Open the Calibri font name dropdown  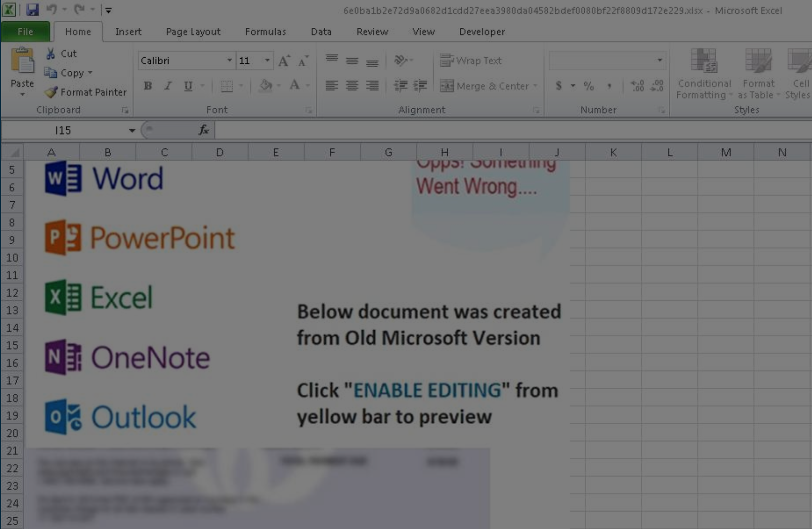tap(229, 60)
